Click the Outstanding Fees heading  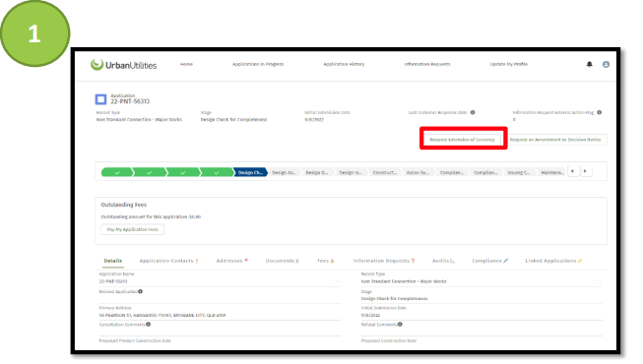123,205
